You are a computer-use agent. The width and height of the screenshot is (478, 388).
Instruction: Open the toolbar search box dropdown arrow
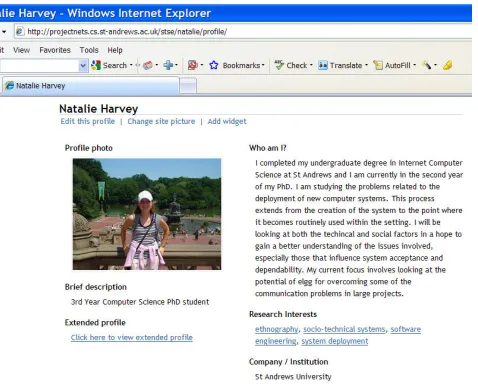[x=83, y=66]
